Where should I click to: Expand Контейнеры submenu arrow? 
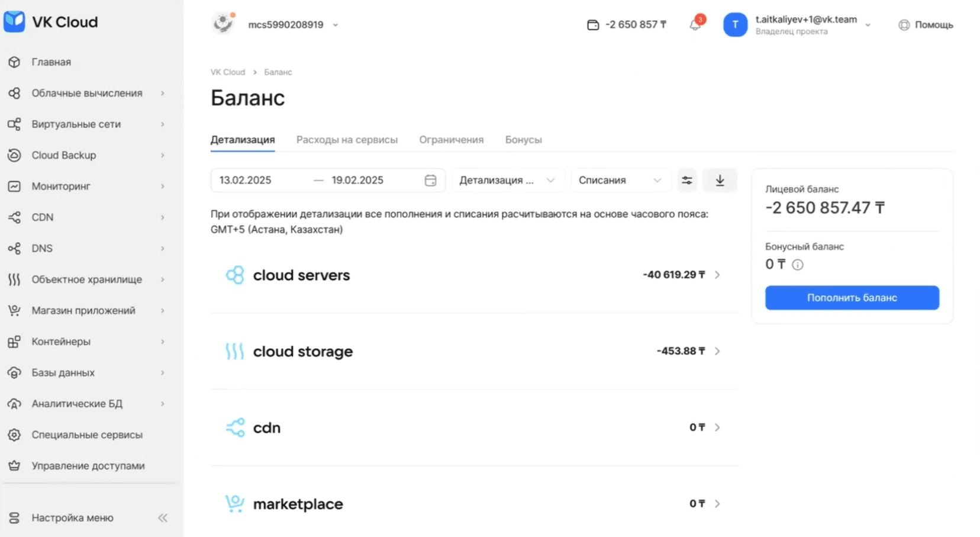(x=163, y=342)
